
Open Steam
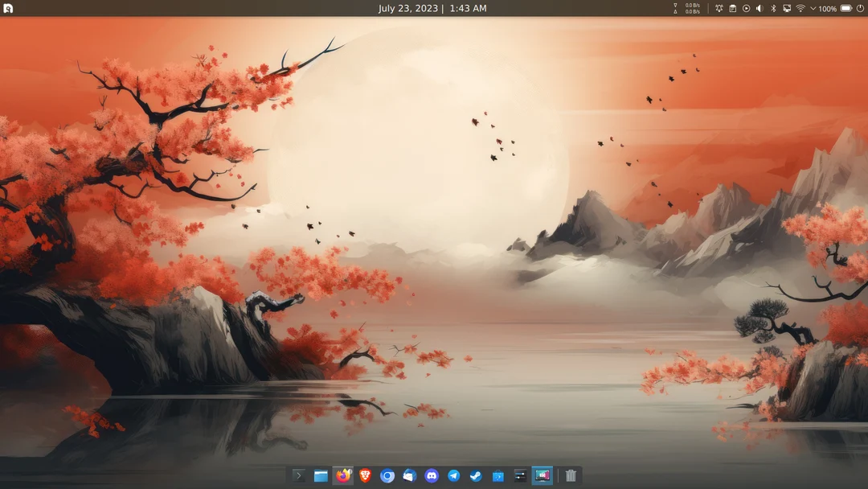click(475, 475)
